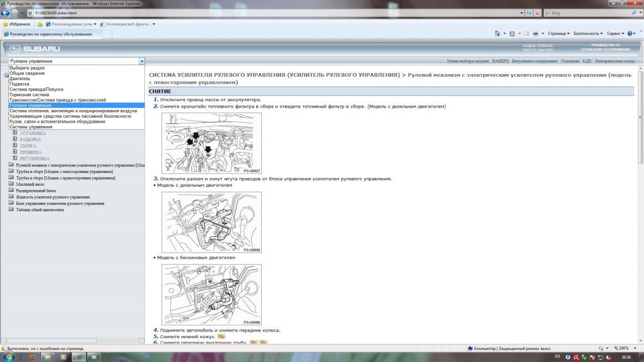Open the address bar history dropdown arrow
This screenshot has width=644, height=362.
click(x=522, y=13)
